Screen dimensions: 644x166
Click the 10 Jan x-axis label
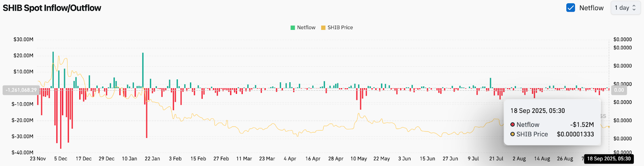point(130,159)
